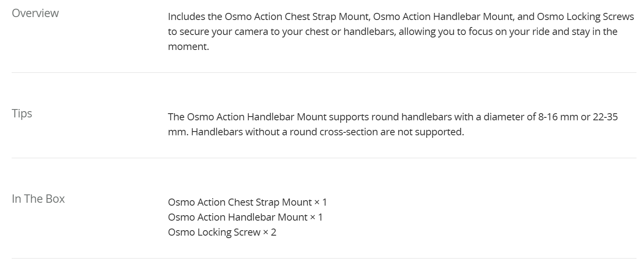Select the Osmo Locking Screw × 2 line
The height and width of the screenshot is (266, 644).
pos(222,232)
